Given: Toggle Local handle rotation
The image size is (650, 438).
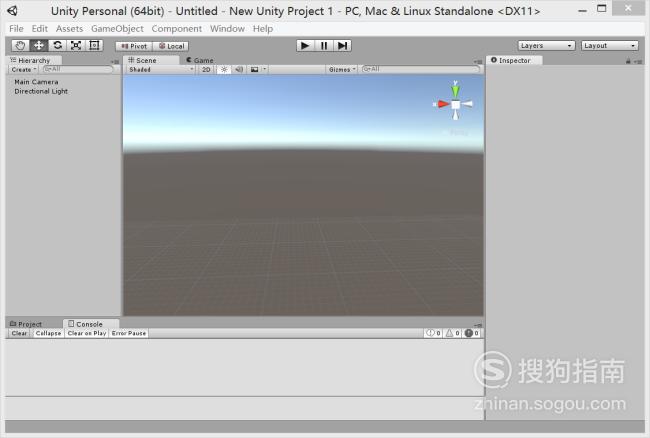Looking at the screenshot, I should point(171,46).
